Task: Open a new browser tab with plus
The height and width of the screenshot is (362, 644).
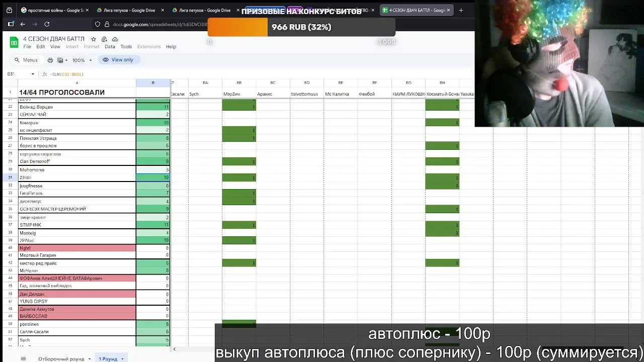Action: point(461,10)
